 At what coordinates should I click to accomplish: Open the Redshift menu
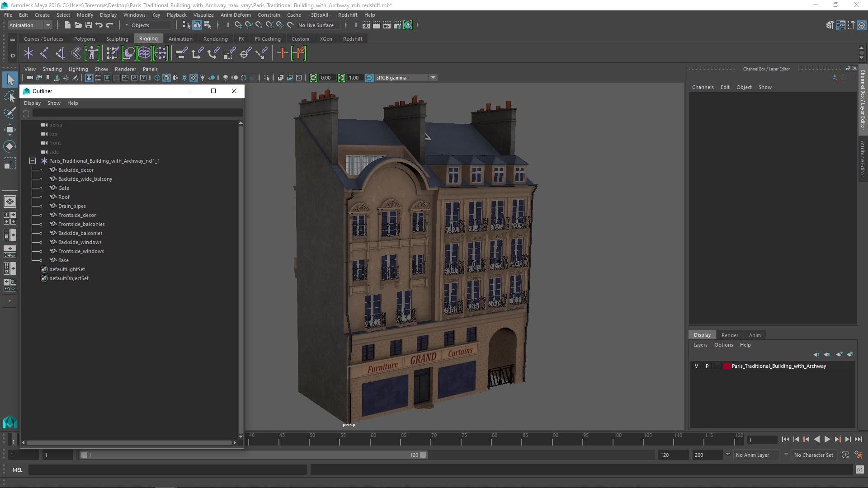click(x=347, y=15)
